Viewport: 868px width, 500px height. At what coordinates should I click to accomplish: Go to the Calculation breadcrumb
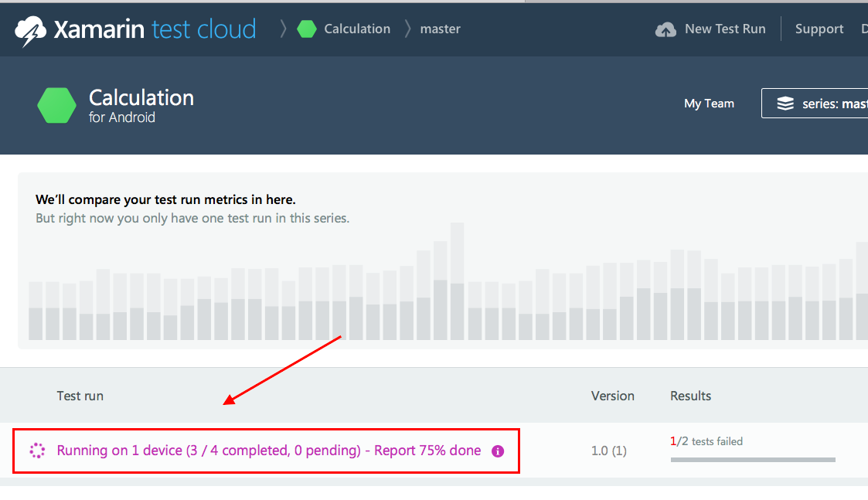357,29
